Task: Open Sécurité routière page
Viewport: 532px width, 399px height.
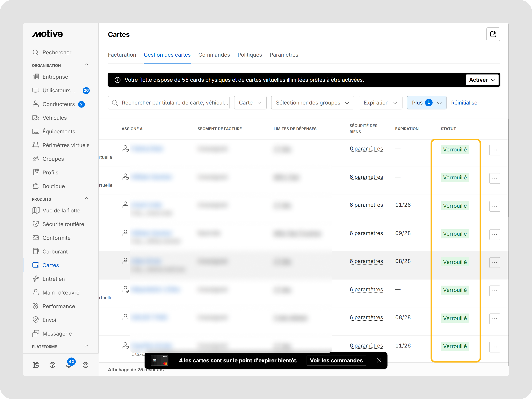Action: click(x=58, y=224)
